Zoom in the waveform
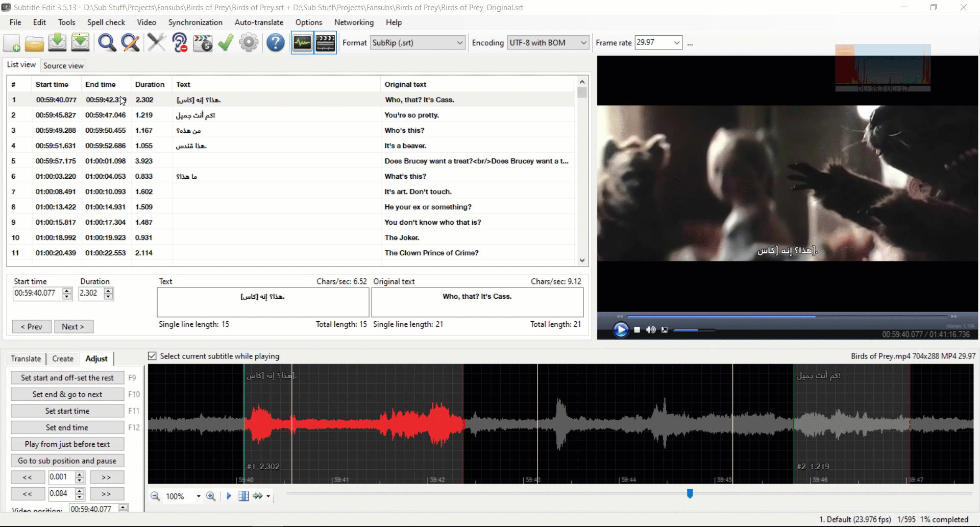Viewport: 980px width, 527px height. click(x=210, y=496)
